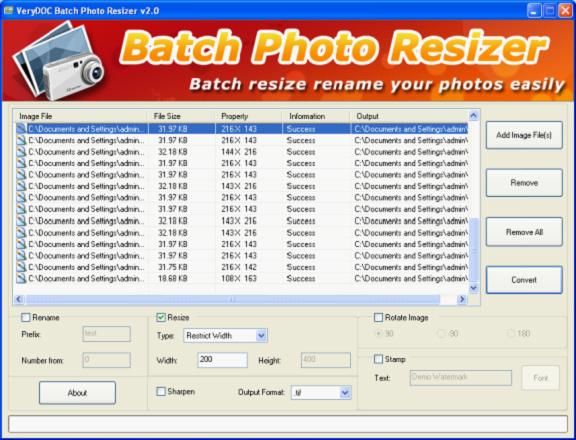Select the cell reading 18.68 KB
The width and height of the screenshot is (576, 440).
[173, 278]
